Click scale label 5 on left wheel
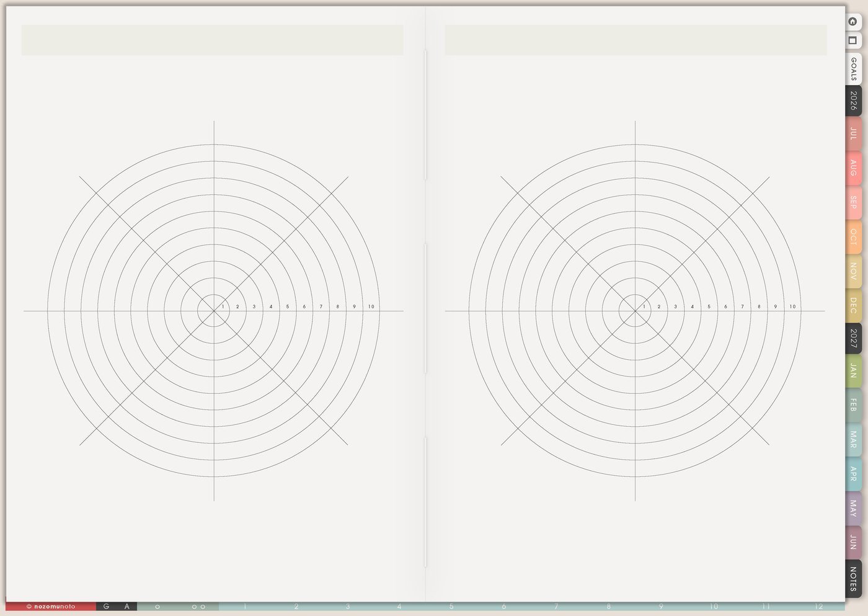This screenshot has width=868, height=616. (x=287, y=306)
